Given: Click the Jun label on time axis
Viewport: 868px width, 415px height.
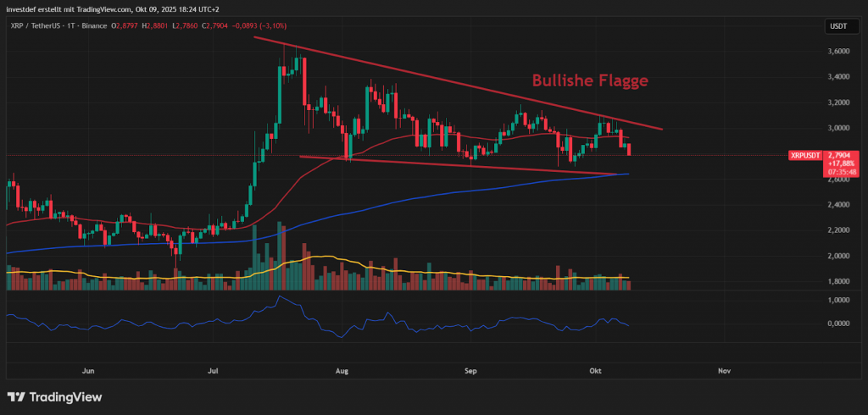Looking at the screenshot, I should tap(87, 370).
